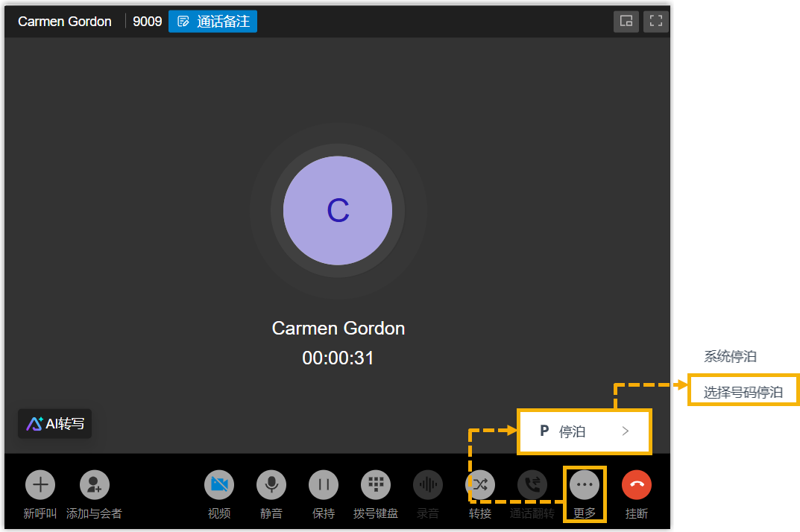Mute the microphone using 静音
This screenshot has height=532, width=800.
point(271,485)
